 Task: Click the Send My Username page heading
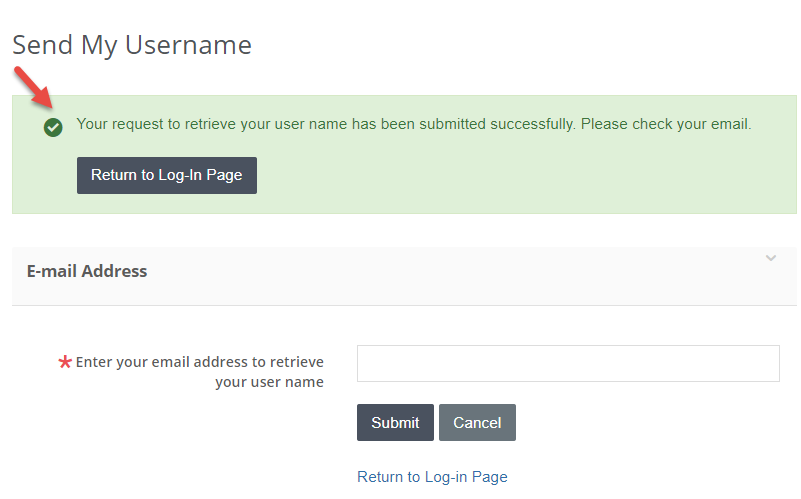(132, 45)
